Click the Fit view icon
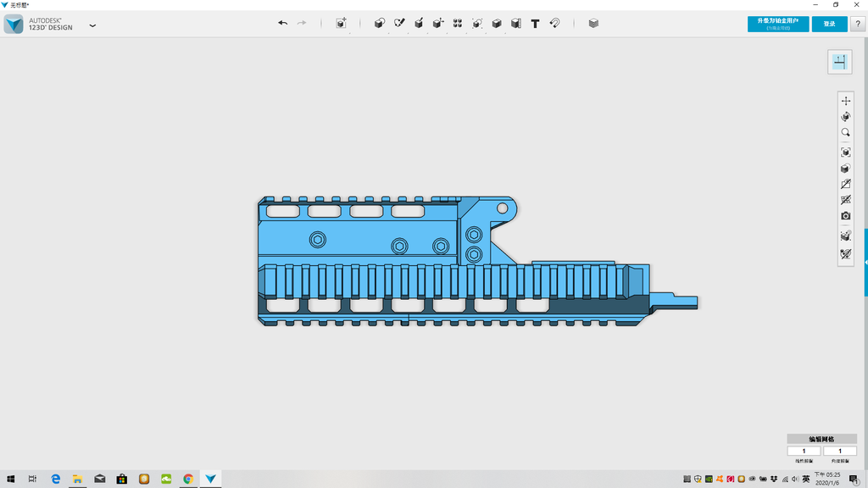This screenshot has width=868, height=488. 846,152
